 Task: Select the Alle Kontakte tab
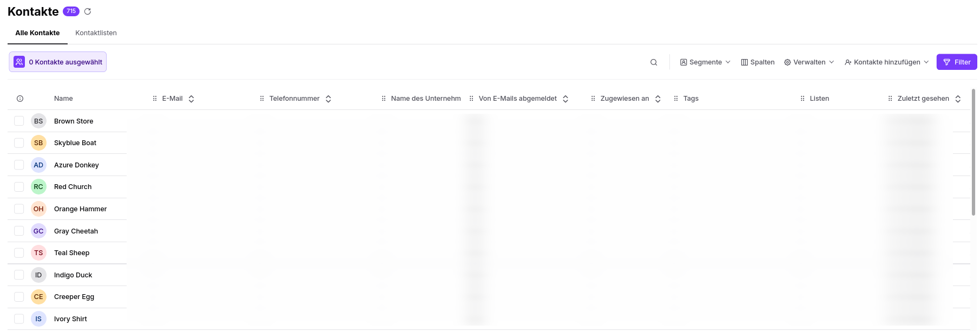[x=37, y=33]
